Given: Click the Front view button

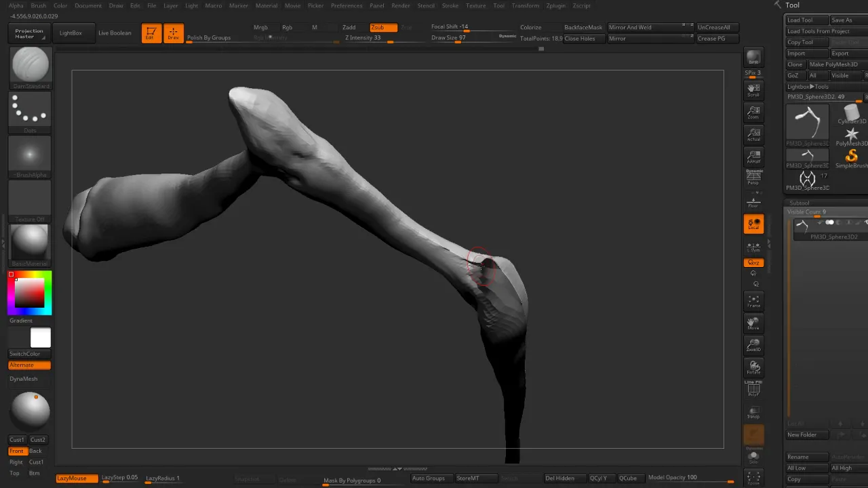Looking at the screenshot, I should coord(17,451).
